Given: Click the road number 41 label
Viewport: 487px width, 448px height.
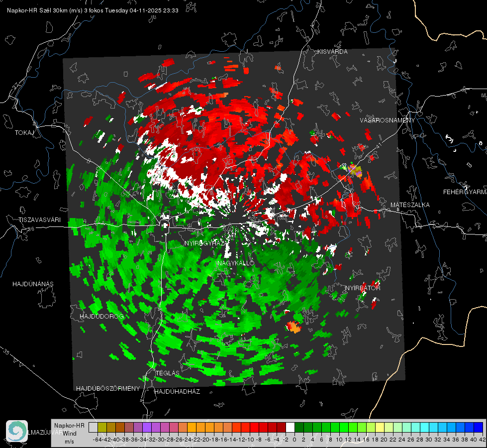Looking at the screenshot, I should pos(378,145).
